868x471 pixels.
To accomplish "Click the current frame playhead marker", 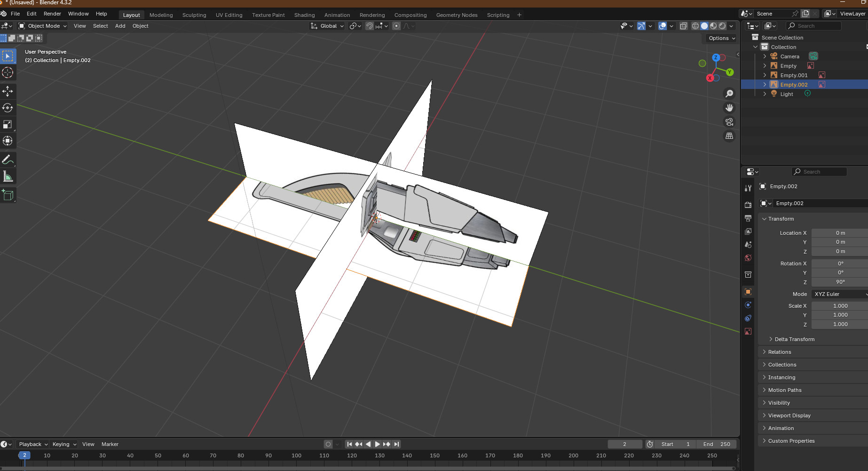I will (24, 455).
